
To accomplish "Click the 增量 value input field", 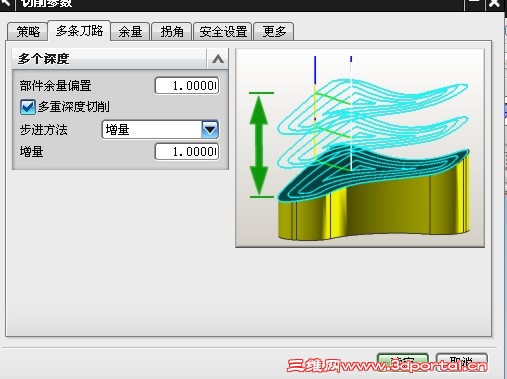I will pyautogui.click(x=187, y=152).
